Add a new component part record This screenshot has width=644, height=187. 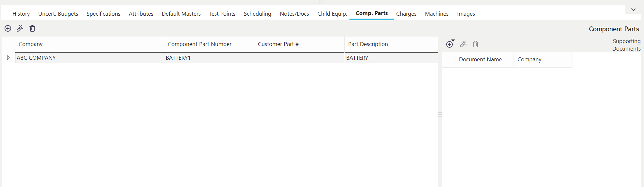tap(8, 29)
